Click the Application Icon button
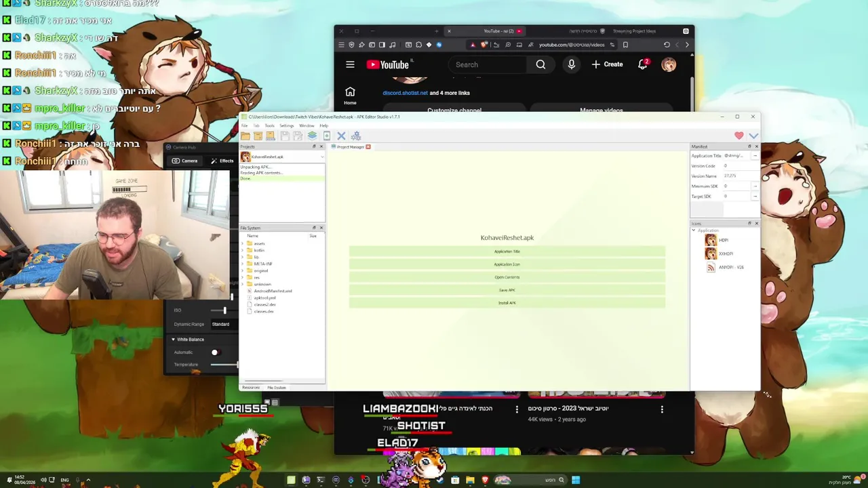Image resolution: width=868 pixels, height=488 pixels. [507, 264]
